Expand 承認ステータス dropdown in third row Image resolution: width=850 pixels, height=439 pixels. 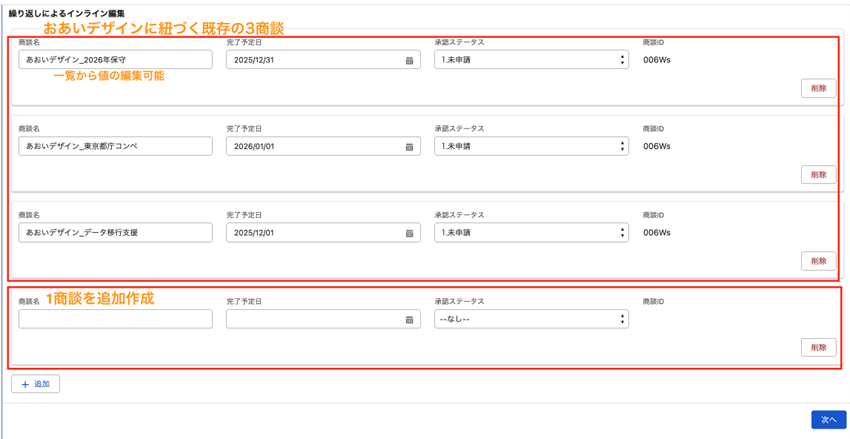click(531, 233)
